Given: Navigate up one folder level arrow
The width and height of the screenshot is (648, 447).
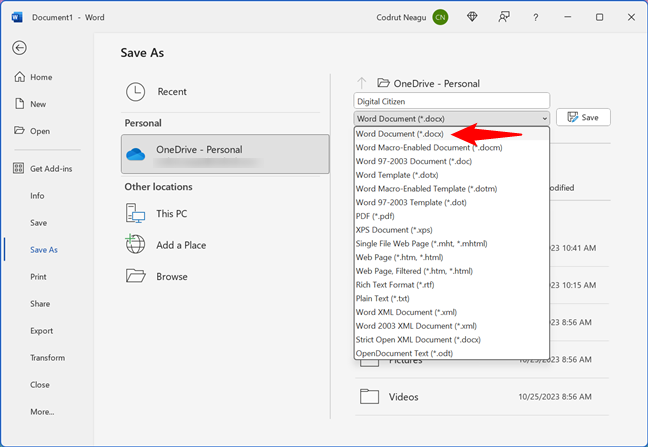Looking at the screenshot, I should point(361,83).
